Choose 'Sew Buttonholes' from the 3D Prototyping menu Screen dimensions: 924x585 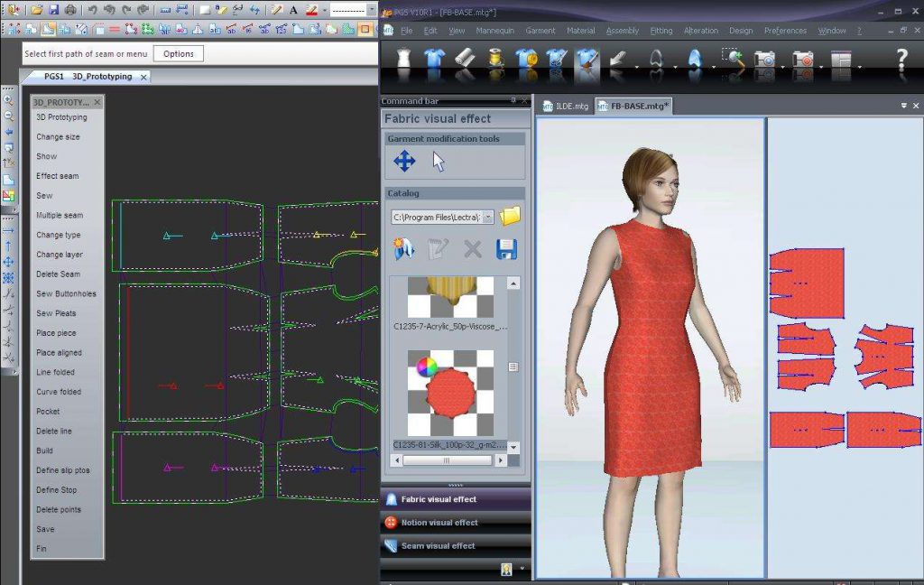coord(66,294)
